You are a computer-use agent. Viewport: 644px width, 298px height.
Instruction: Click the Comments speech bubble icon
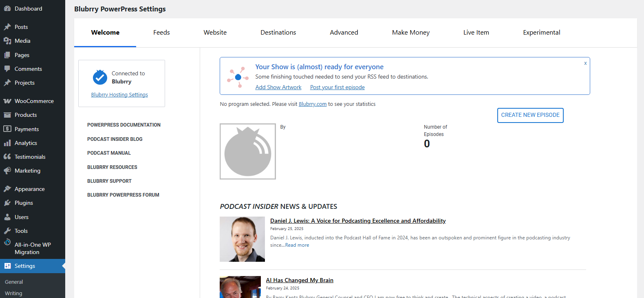(x=7, y=69)
